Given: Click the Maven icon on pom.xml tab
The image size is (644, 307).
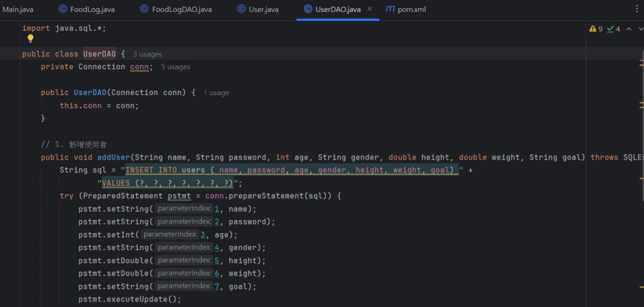Looking at the screenshot, I should pos(390,9).
